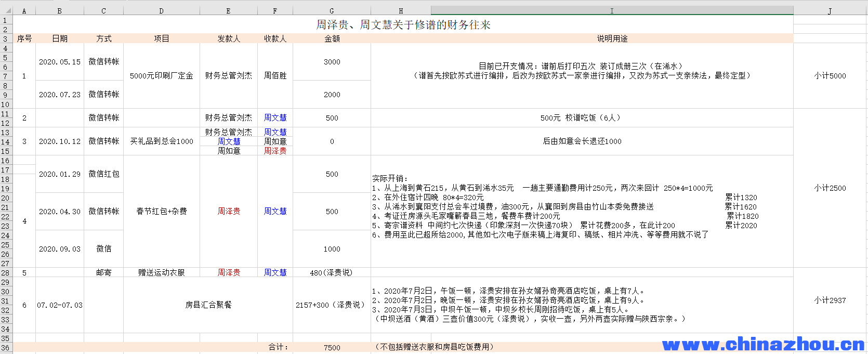The image size is (868, 354).
Task: Select the date cell 2020.07.23
Action: pos(59,95)
